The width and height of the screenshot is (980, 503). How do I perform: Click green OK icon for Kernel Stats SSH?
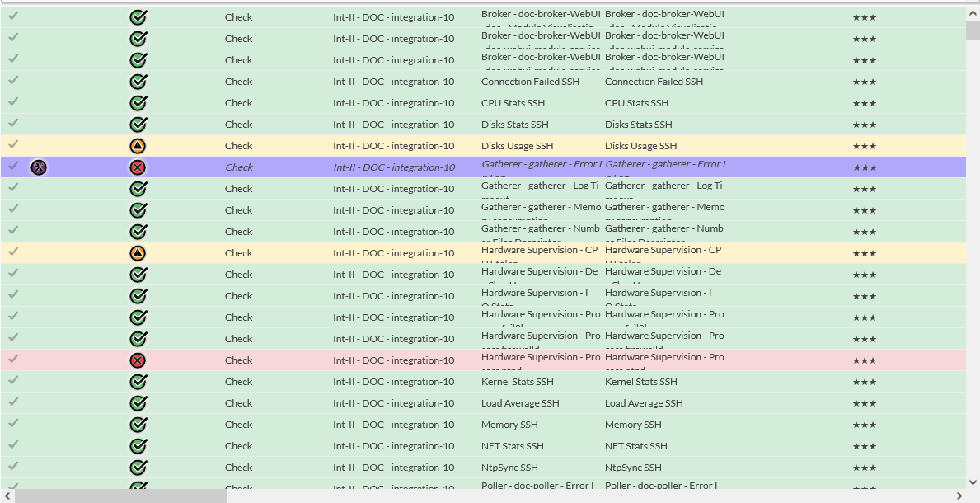138,382
